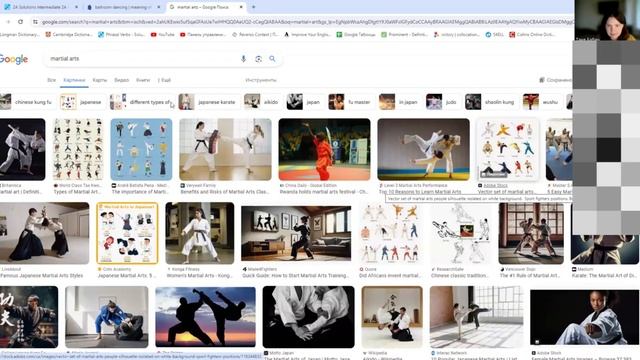Click the magnifier search button
Viewport: 640px width, 360px height.
click(272, 59)
